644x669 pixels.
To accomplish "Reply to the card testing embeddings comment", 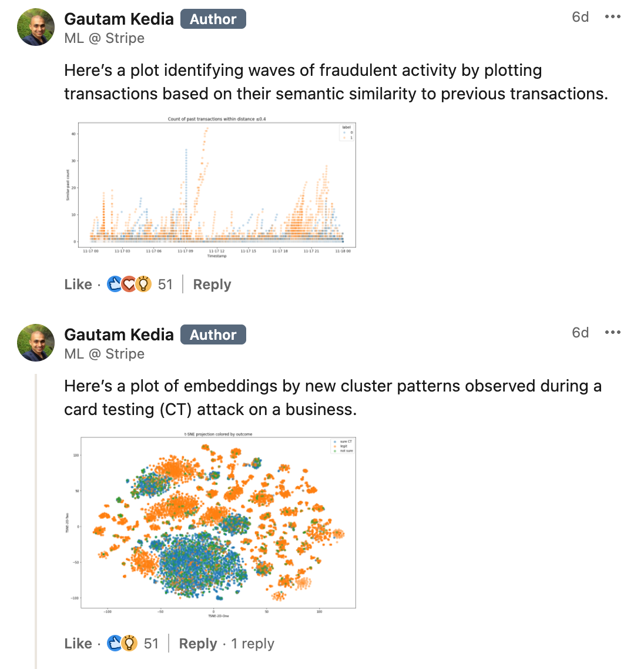I will [x=198, y=644].
